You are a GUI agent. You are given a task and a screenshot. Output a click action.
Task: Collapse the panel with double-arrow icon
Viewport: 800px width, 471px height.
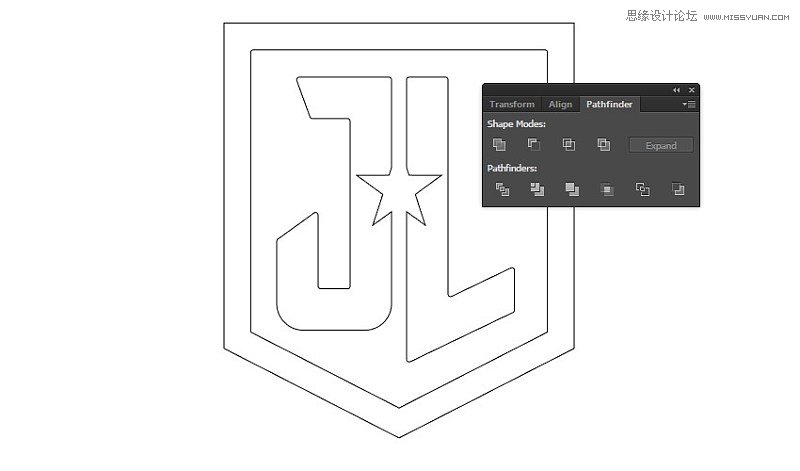(x=677, y=90)
